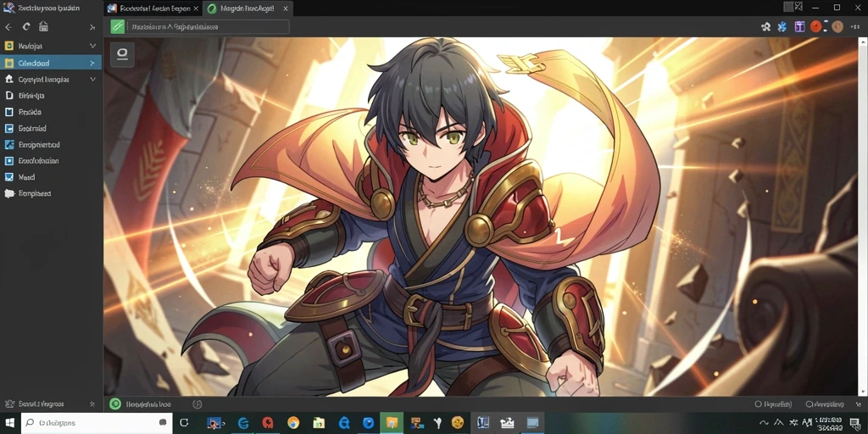Viewport: 868px width, 434px height.
Task: Click the star icon at the sidebar's bottom
Action: [x=92, y=404]
